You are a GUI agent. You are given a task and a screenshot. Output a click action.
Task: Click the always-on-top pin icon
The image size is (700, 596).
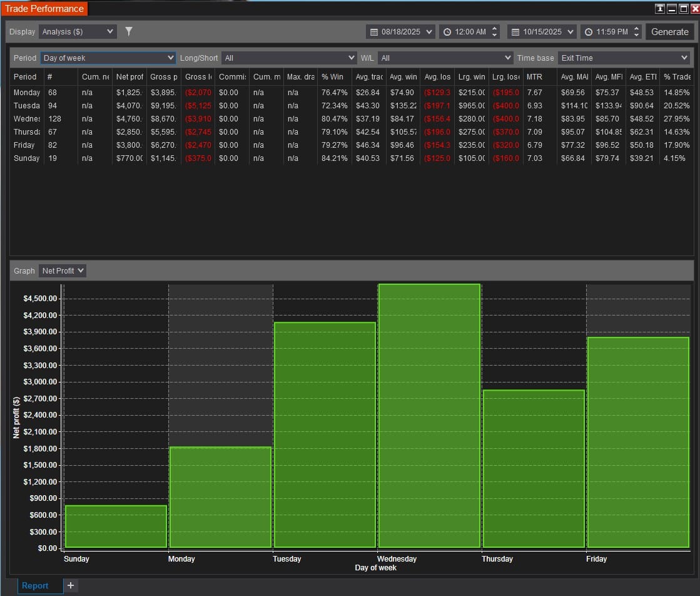[x=659, y=8]
